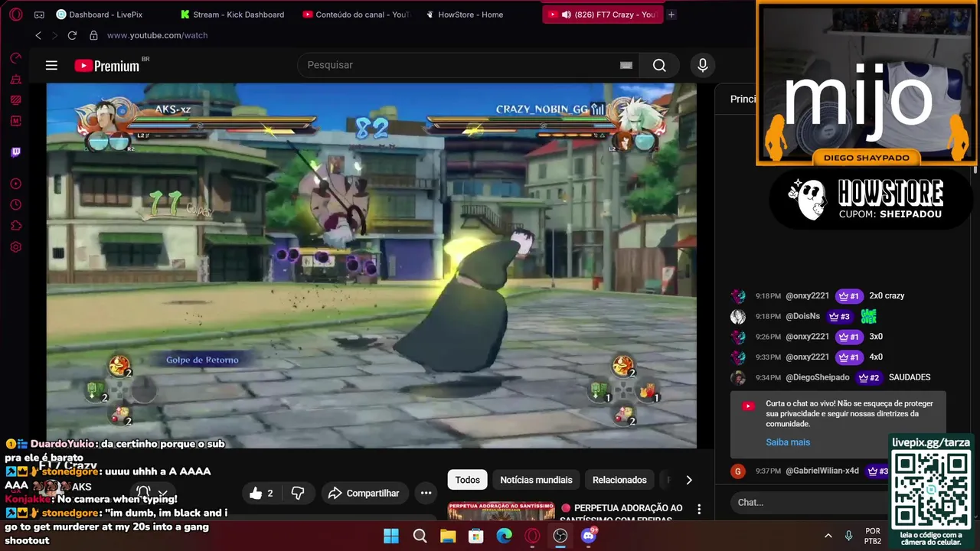
Task: Open the Opera GX main menu icon
Action: (x=16, y=15)
